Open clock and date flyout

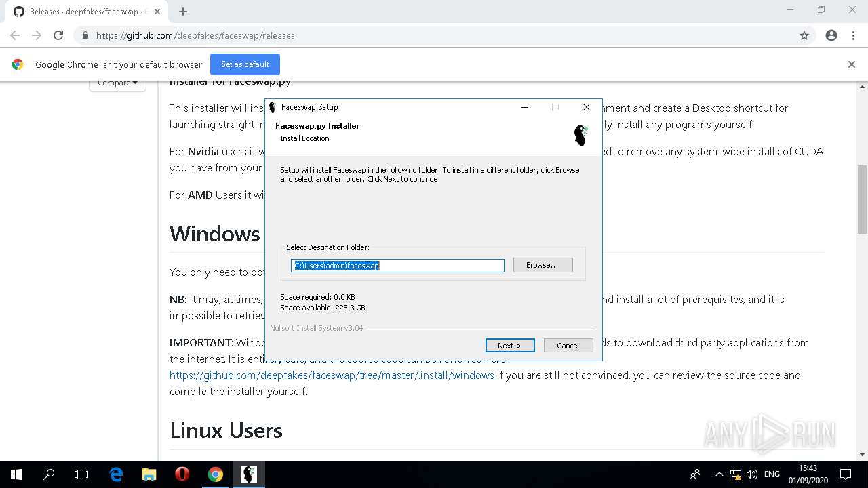pos(808,474)
